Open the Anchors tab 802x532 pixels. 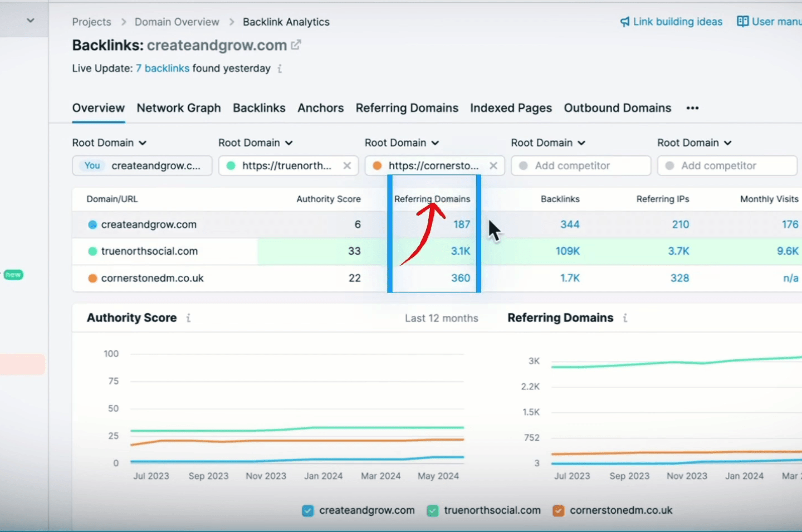tap(321, 108)
